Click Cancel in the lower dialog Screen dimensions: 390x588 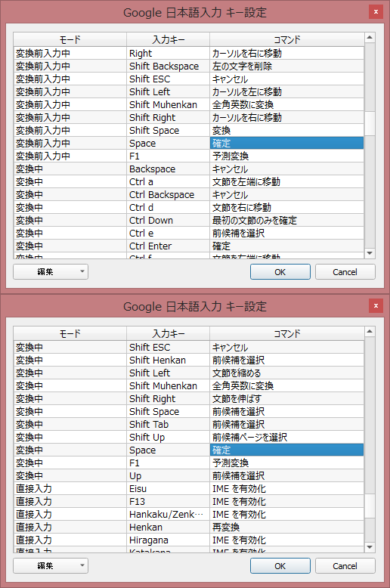[x=345, y=566]
